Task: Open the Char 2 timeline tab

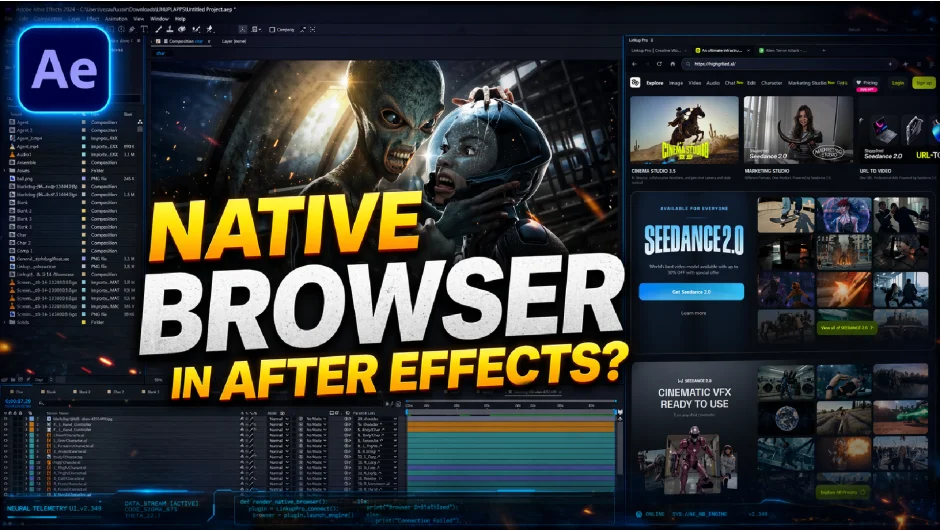Action: pos(118,392)
